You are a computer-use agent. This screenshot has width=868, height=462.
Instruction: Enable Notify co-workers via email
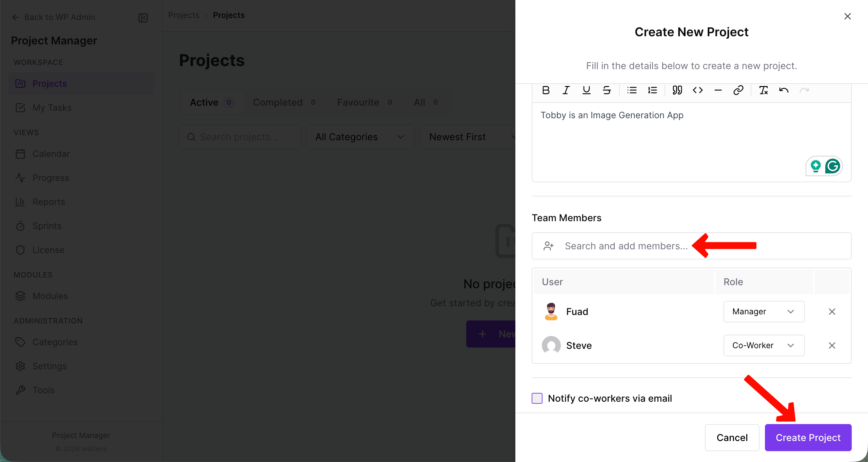point(537,398)
